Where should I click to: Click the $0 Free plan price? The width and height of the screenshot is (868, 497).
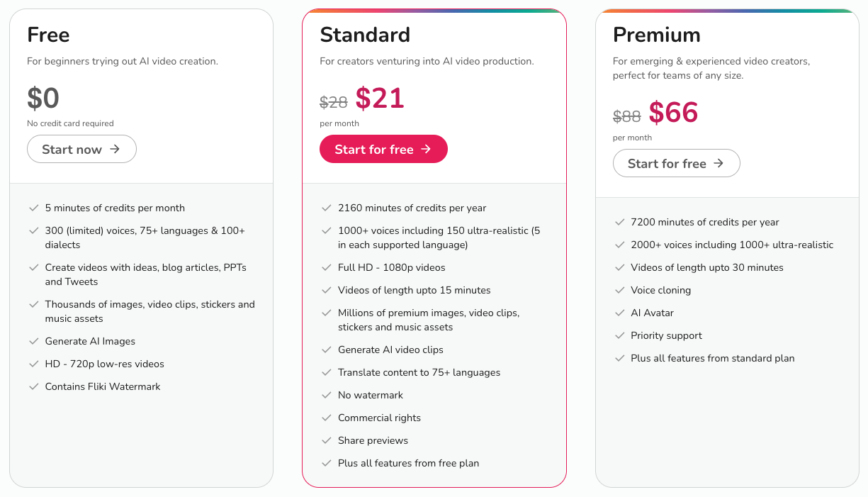43,99
